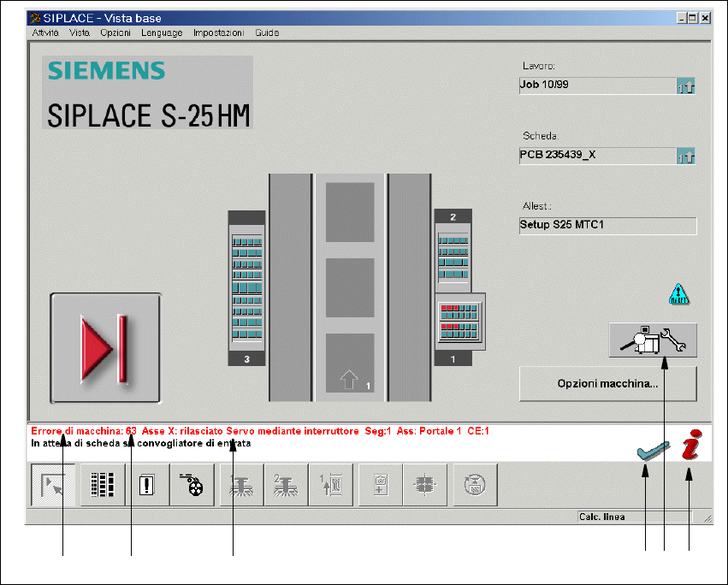Open machine service wrench button
This screenshot has width=728, height=585.
point(653,340)
